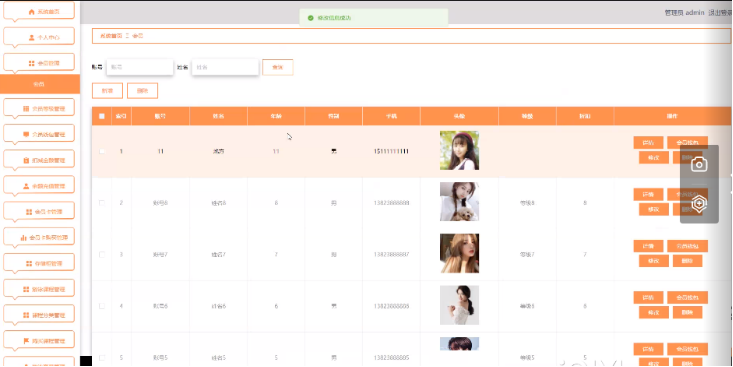Screen dimensions: 733x367
Task: Expand the 会员等级管理 sidebar group
Action: 39,108
